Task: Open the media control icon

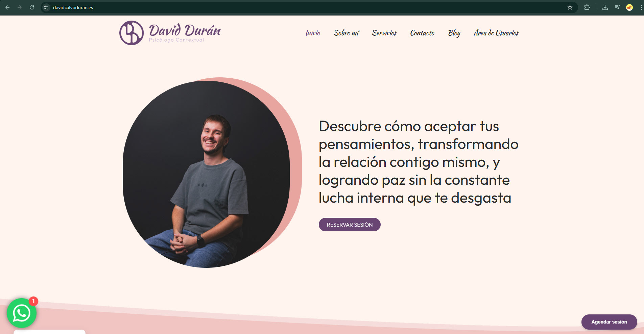Action: click(x=617, y=7)
